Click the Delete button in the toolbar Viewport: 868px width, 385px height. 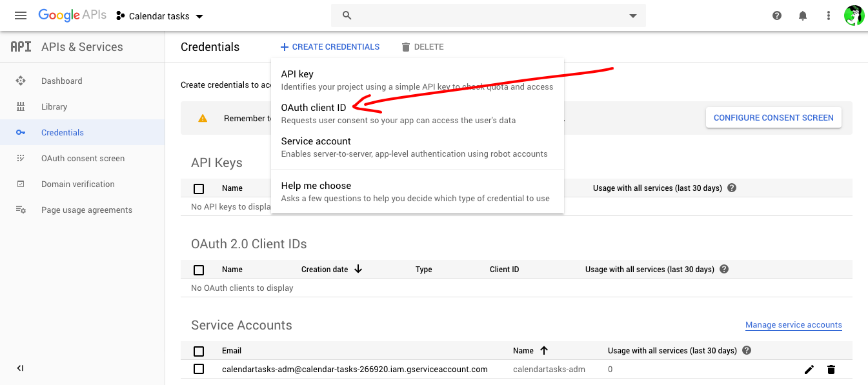click(422, 47)
